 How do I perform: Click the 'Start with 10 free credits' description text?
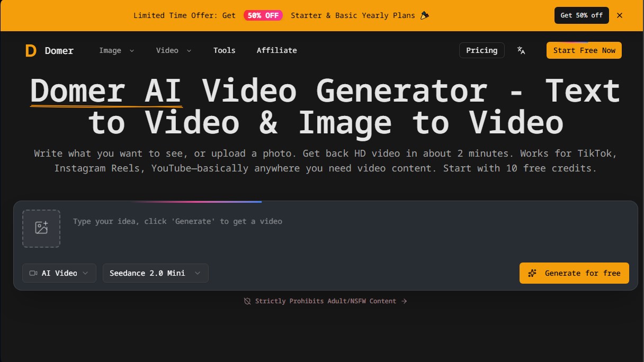(520, 168)
